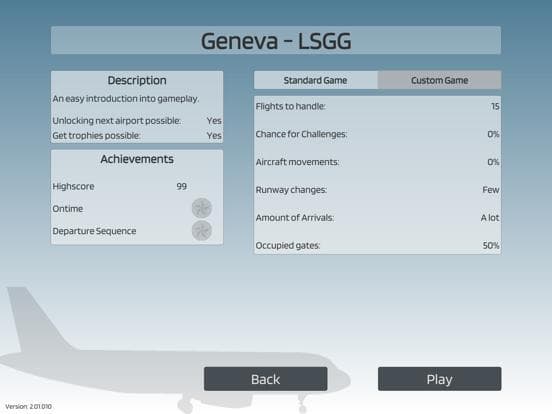The height and width of the screenshot is (414, 552).
Task: Click the Back button
Action: tap(265, 379)
